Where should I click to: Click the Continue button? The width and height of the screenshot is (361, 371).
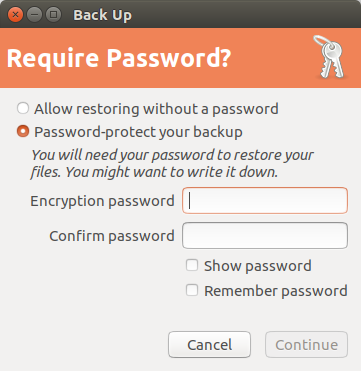[x=306, y=345]
